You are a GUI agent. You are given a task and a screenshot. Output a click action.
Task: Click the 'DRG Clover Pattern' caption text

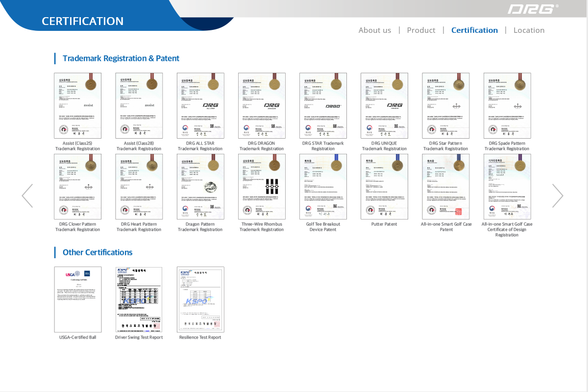click(77, 224)
